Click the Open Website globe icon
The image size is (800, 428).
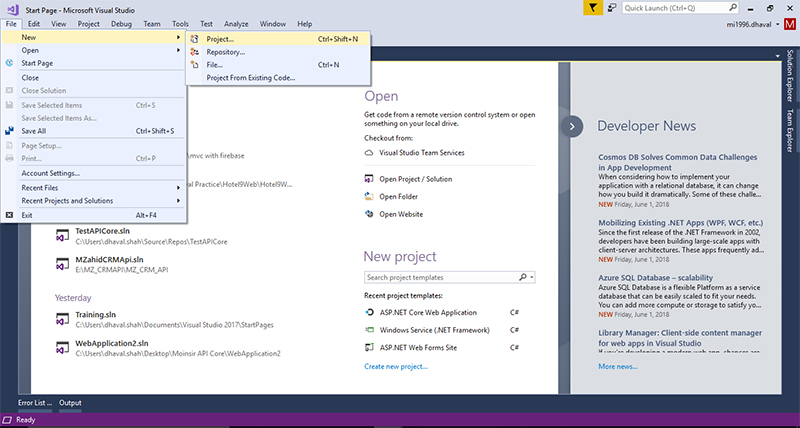point(369,214)
